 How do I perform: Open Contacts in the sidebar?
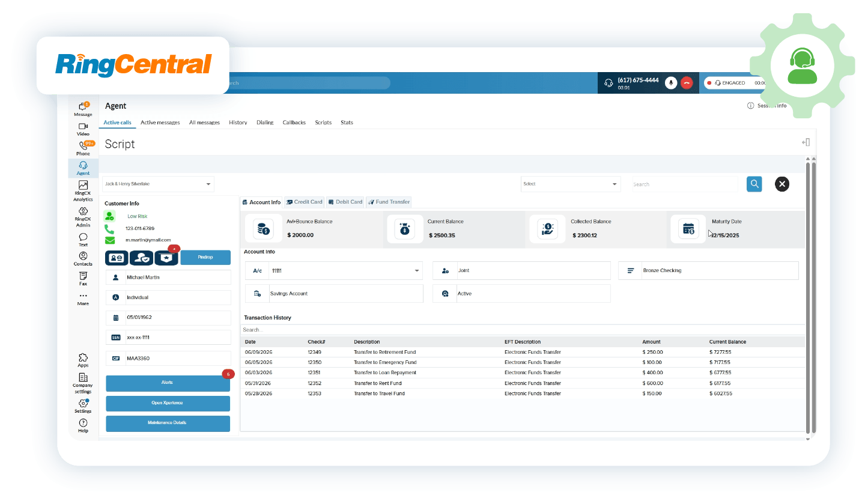coord(83,259)
